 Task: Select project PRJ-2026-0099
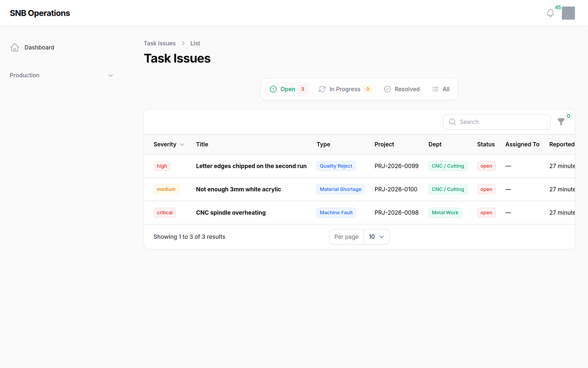coord(397,166)
